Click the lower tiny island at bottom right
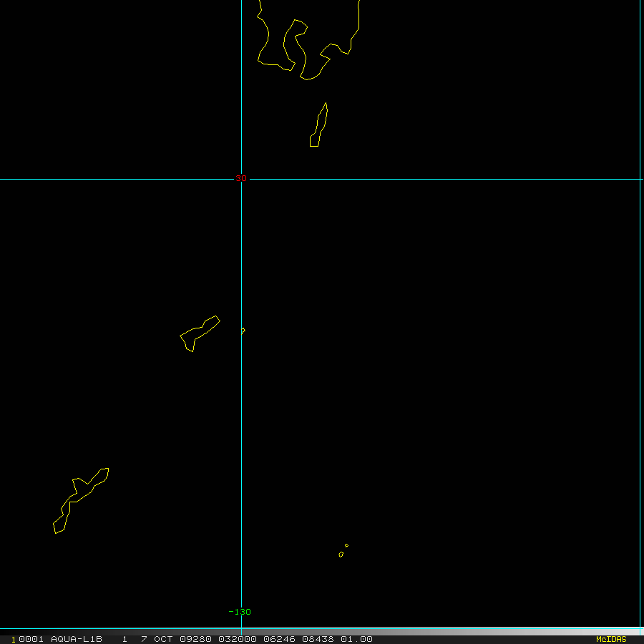644x644 pixels. [x=341, y=555]
